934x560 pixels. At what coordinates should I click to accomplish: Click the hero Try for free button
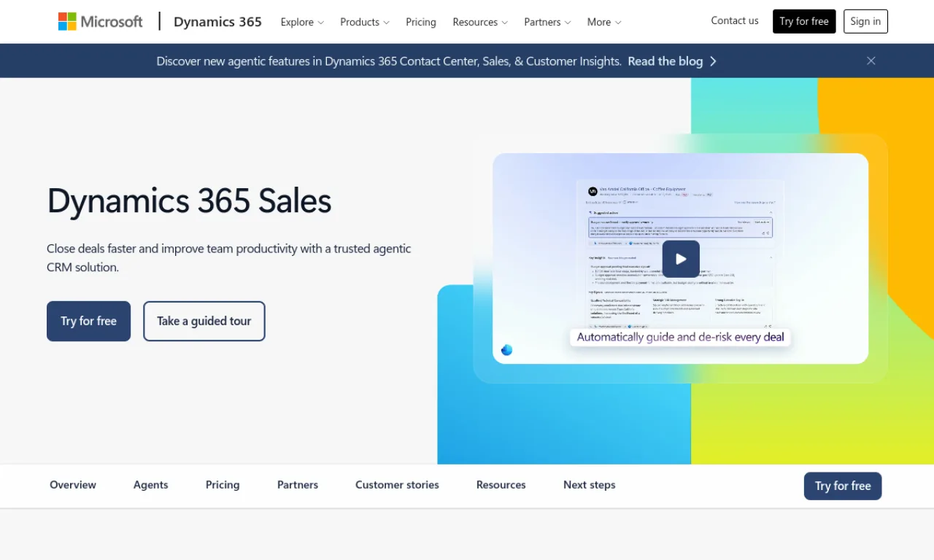(x=88, y=321)
